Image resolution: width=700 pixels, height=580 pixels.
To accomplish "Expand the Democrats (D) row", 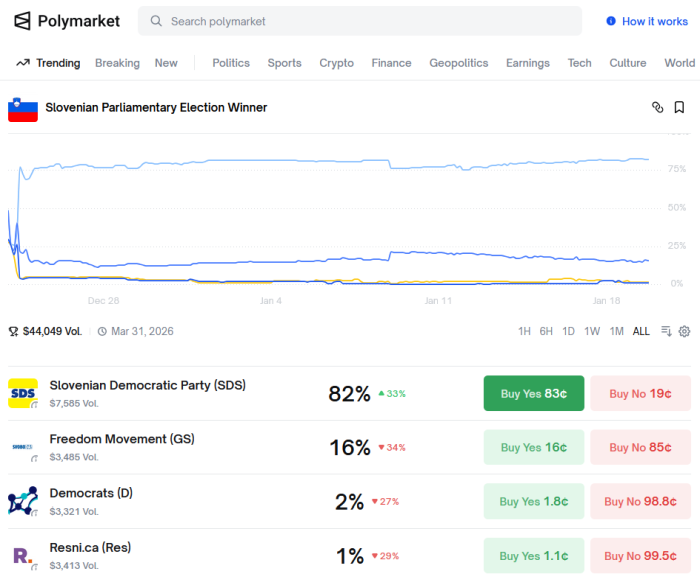I will pyautogui.click(x=350, y=501).
